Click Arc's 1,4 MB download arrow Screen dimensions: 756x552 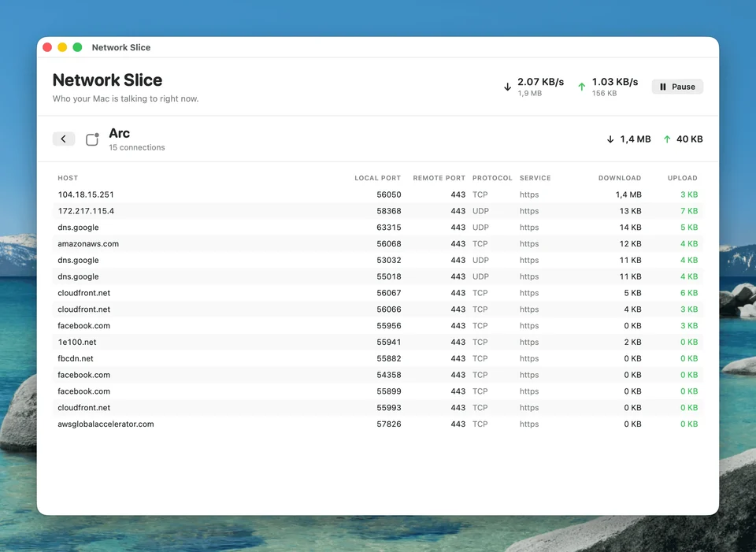click(610, 139)
